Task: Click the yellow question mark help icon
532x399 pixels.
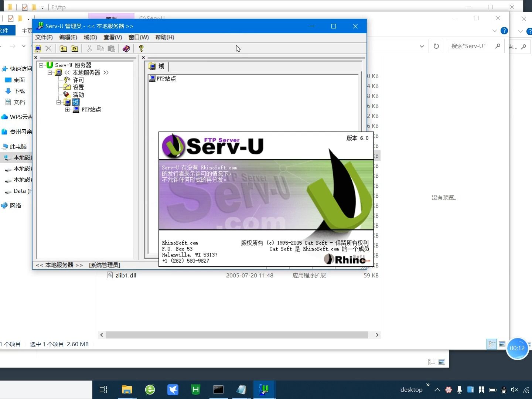Action: tap(141, 48)
